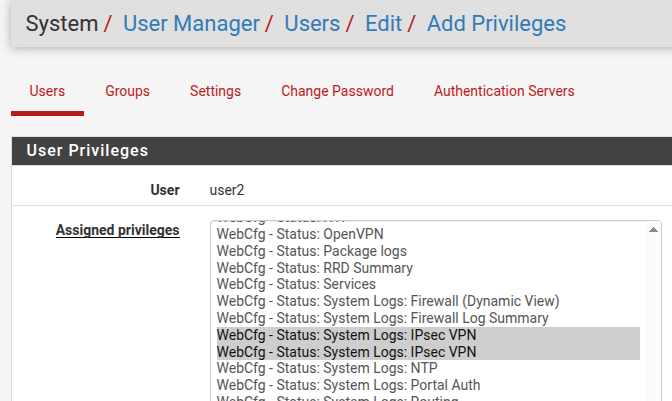Select Firewall (Dynamic View) system logs privilege
This screenshot has height=401, width=672.
387,301
